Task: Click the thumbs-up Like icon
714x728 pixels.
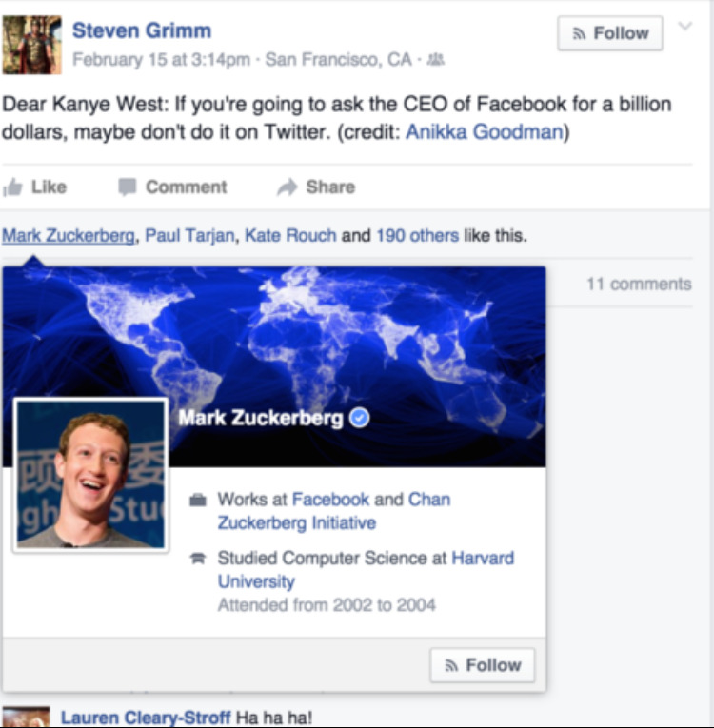Action: coord(12,187)
